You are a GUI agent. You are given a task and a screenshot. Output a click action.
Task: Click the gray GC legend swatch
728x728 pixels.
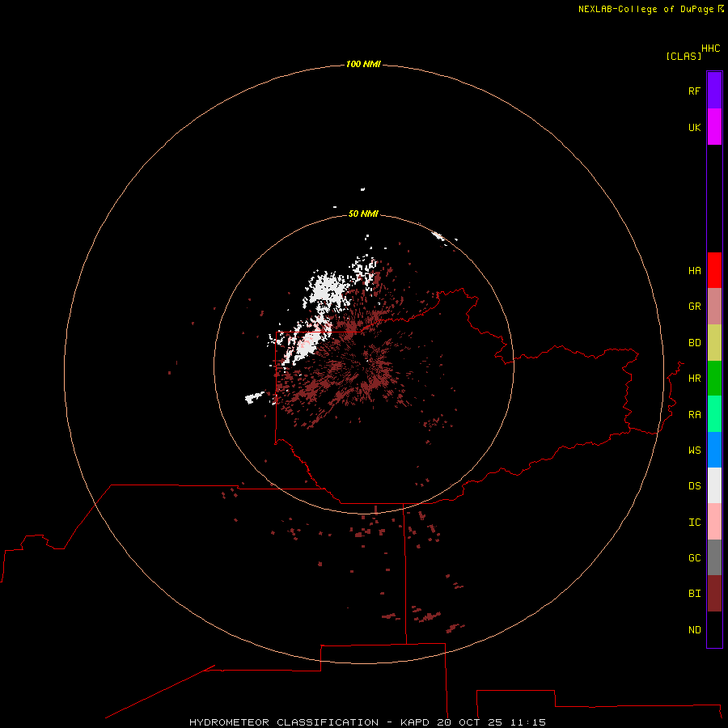[x=714, y=557]
